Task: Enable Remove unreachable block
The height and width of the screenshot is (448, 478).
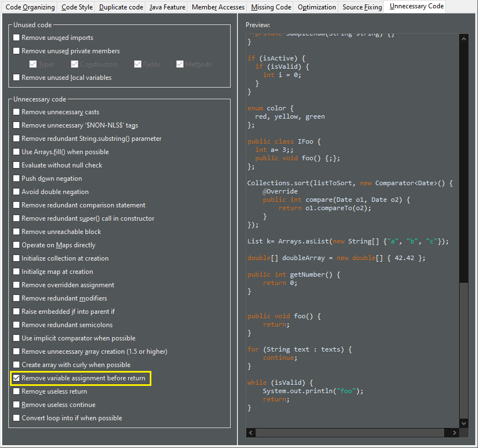Action: pyautogui.click(x=17, y=232)
